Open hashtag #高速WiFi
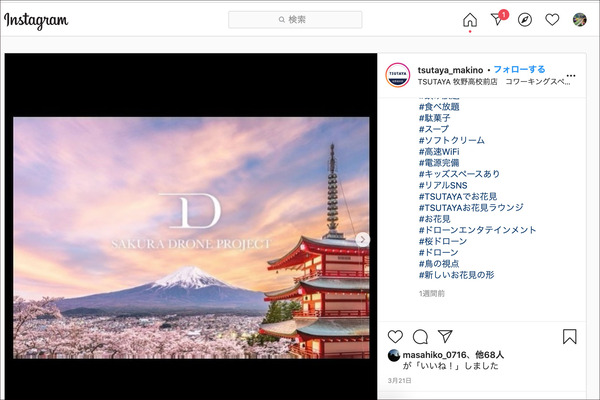This screenshot has height=400, width=600. point(439,152)
